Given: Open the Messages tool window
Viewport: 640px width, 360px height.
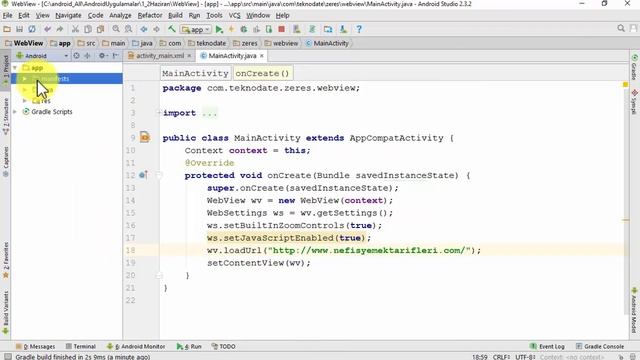Looking at the screenshot, I should (x=35, y=346).
